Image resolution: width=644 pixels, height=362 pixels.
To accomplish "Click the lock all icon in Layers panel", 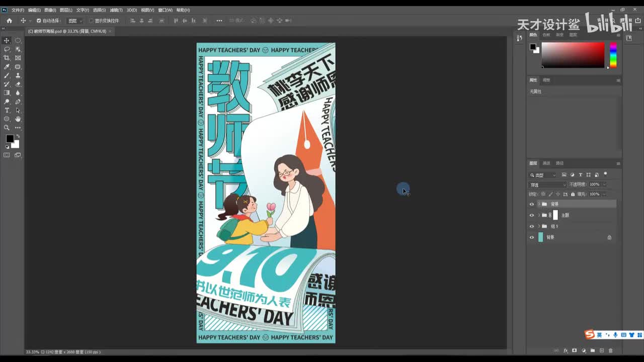I will (573, 194).
